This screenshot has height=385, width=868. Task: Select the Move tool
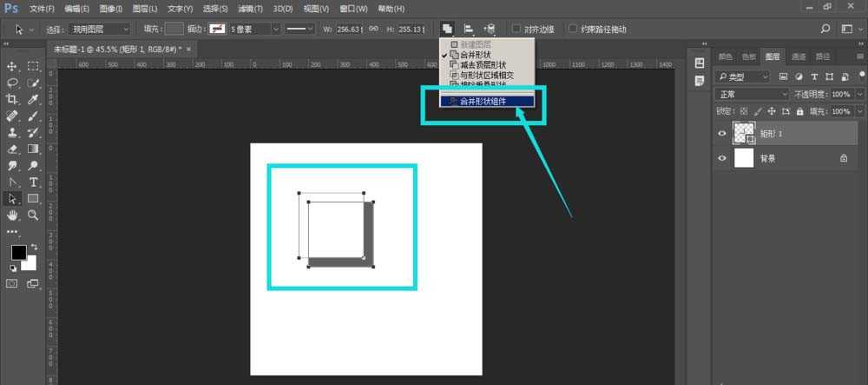(x=13, y=66)
